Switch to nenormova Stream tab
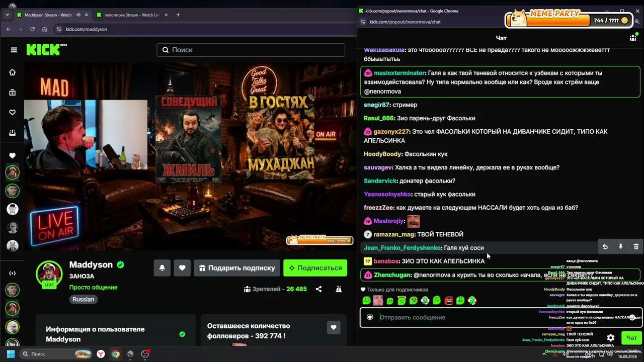Image resolution: width=644 pixels, height=362 pixels. (x=131, y=15)
